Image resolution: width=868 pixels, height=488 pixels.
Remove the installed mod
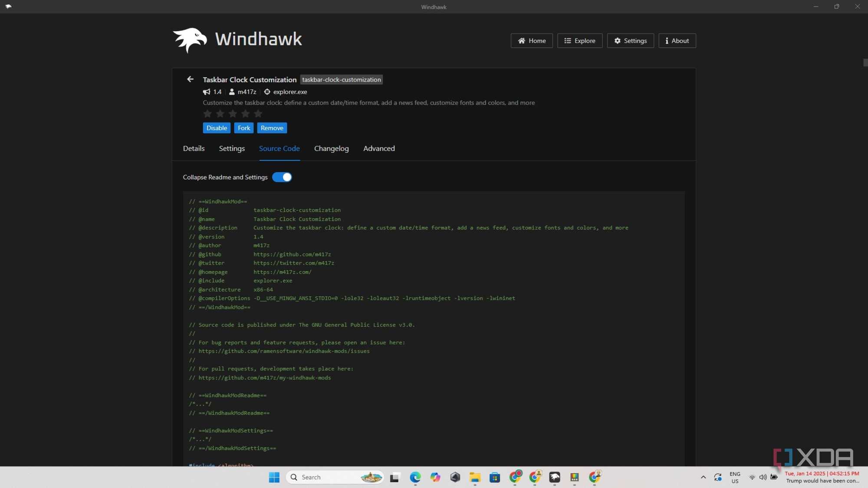click(x=272, y=128)
